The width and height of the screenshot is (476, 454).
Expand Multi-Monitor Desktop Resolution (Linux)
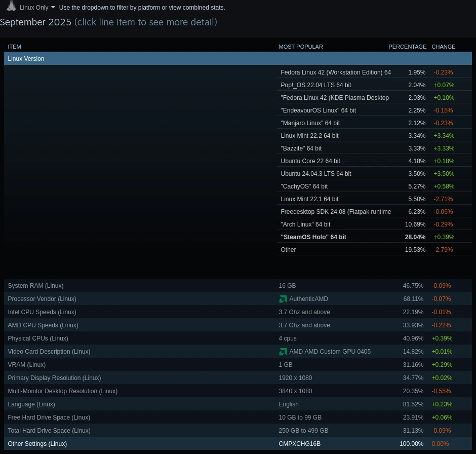(x=63, y=391)
